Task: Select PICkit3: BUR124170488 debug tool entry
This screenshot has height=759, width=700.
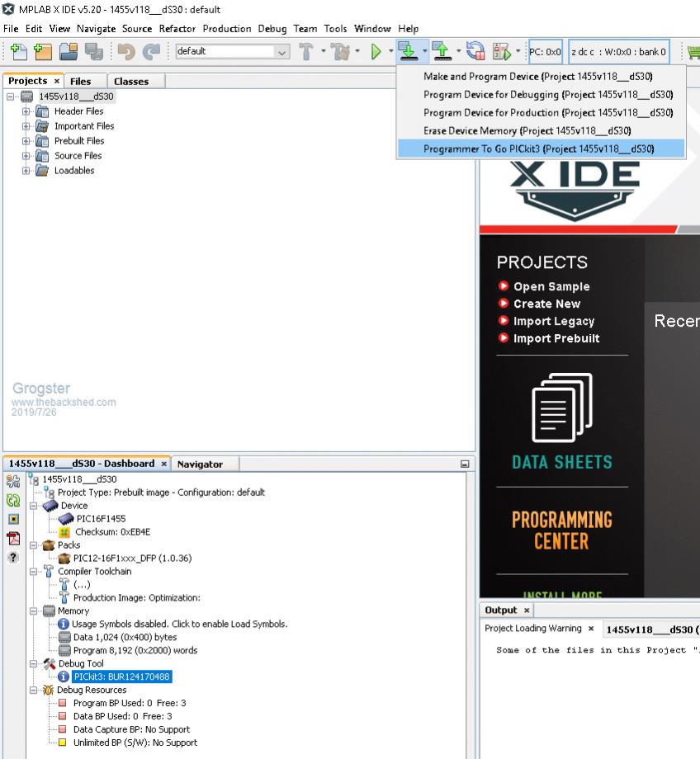Action: 121,676
